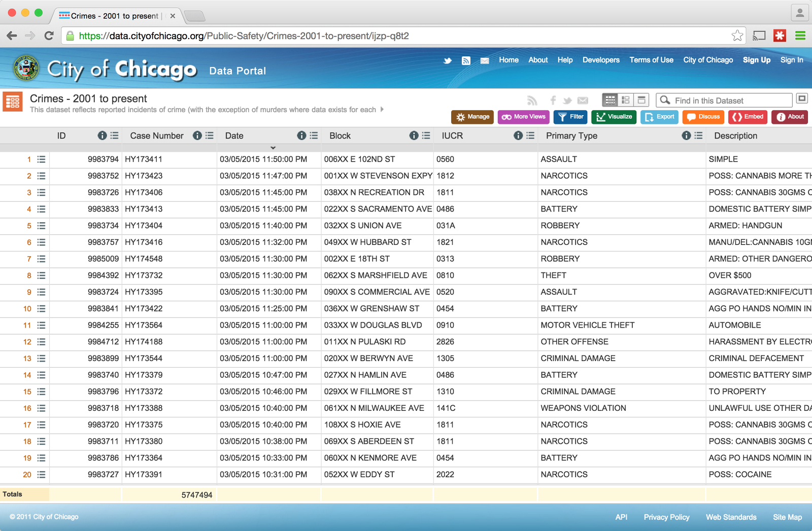Toggle fullscreen view icon next to search

coord(802,98)
